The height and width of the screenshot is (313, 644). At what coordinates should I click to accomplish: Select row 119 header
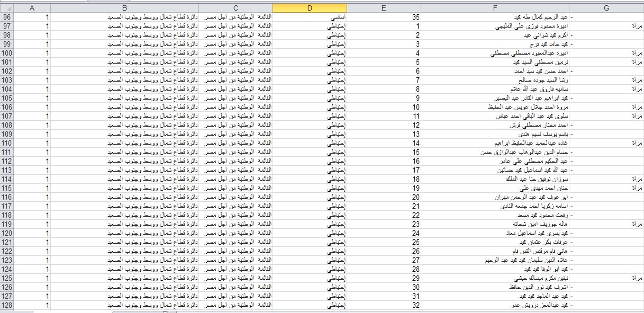7,224
